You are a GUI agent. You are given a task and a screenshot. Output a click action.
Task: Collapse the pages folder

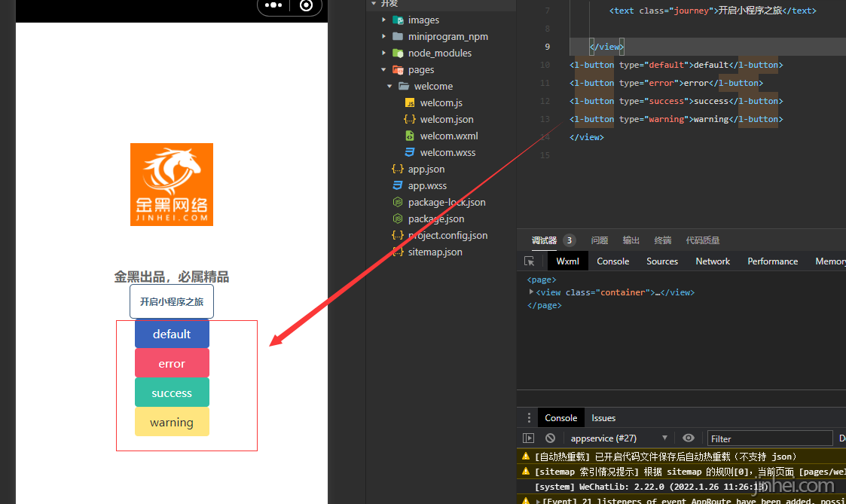384,70
